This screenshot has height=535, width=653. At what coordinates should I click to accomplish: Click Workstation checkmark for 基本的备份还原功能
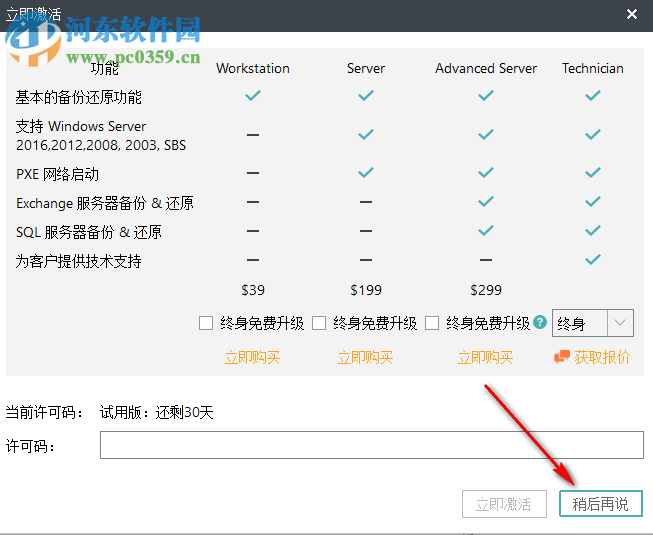tap(253, 95)
